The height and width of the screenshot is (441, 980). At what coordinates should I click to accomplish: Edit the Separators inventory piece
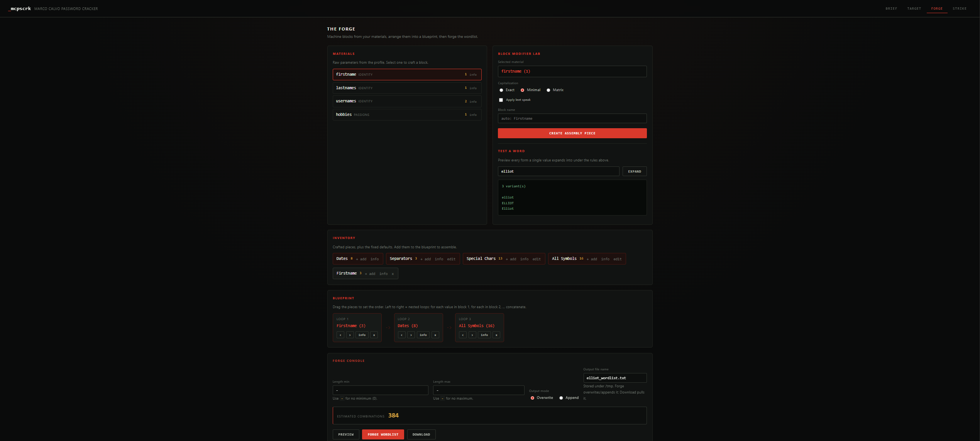pos(451,259)
